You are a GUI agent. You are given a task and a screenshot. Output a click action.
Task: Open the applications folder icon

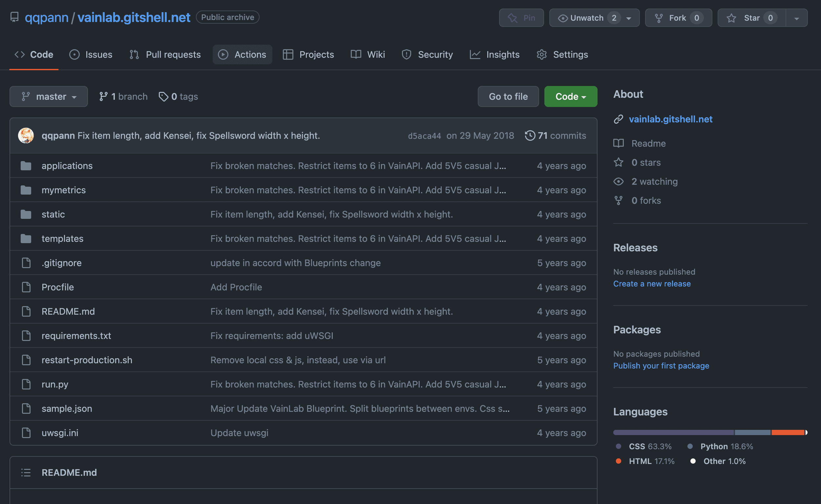point(26,166)
